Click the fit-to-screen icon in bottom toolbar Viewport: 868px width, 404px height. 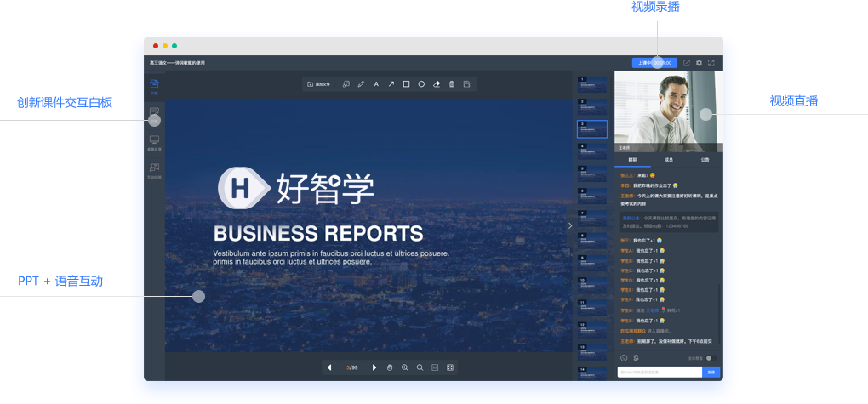point(450,367)
